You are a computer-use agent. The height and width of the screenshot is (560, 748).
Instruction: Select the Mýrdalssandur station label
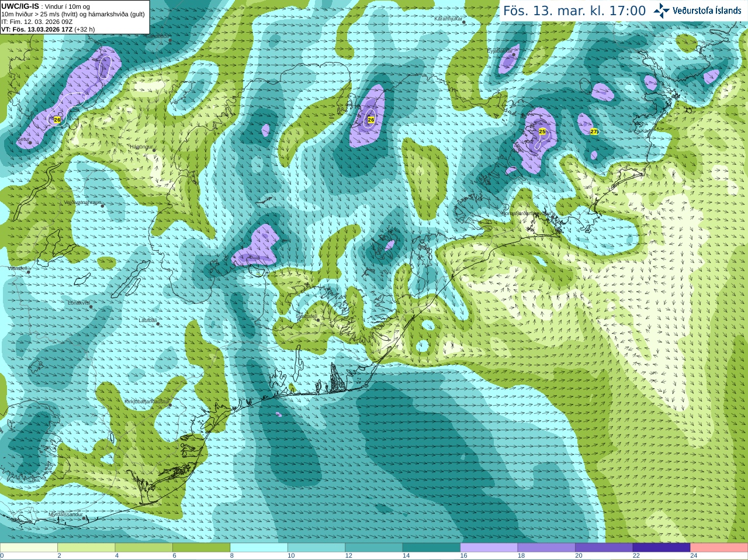click(x=65, y=514)
